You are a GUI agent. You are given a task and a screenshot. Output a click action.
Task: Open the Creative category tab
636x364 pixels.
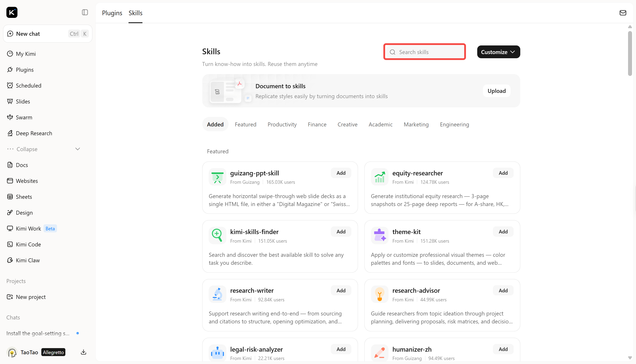point(347,124)
